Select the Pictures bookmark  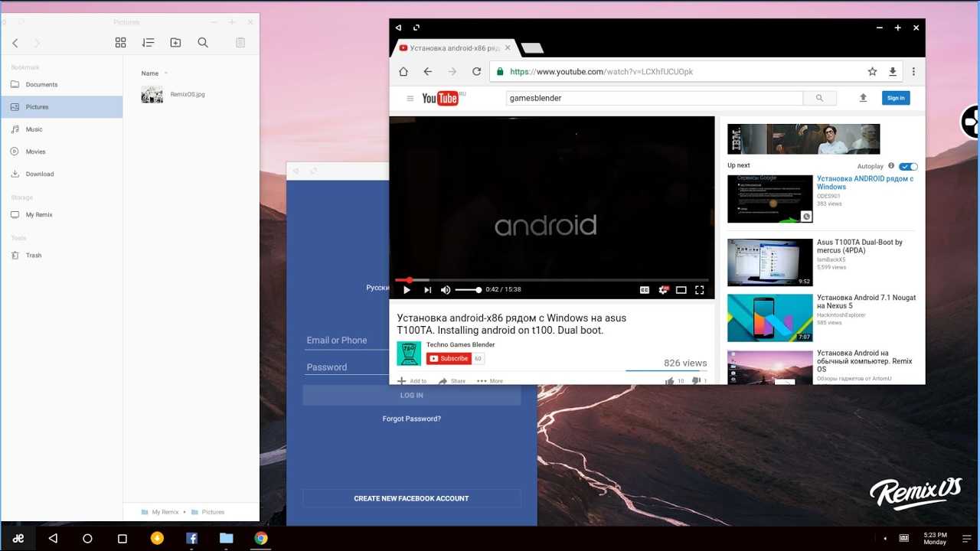61,107
